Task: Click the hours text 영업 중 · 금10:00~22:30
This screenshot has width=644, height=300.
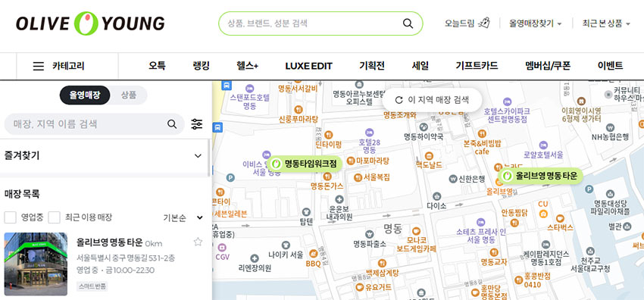Action: coord(115,270)
